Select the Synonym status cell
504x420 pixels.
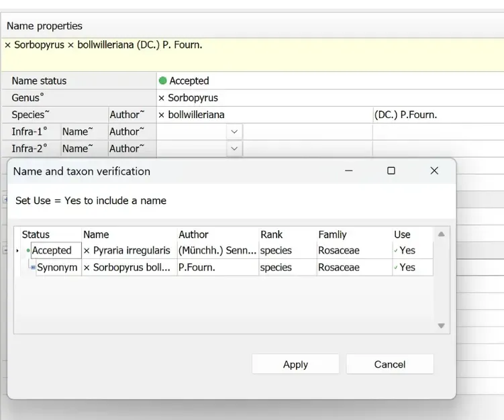tap(57, 267)
